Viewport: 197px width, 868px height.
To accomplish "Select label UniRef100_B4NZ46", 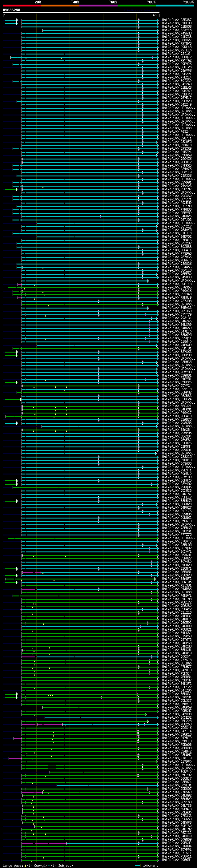I will (177, 321).
